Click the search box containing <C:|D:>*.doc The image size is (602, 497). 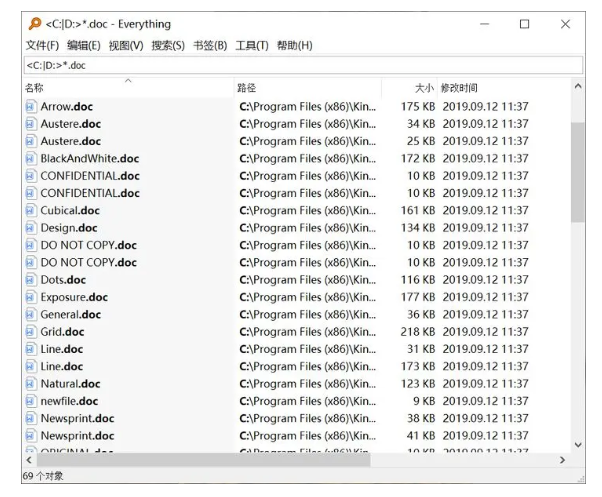coord(303,65)
